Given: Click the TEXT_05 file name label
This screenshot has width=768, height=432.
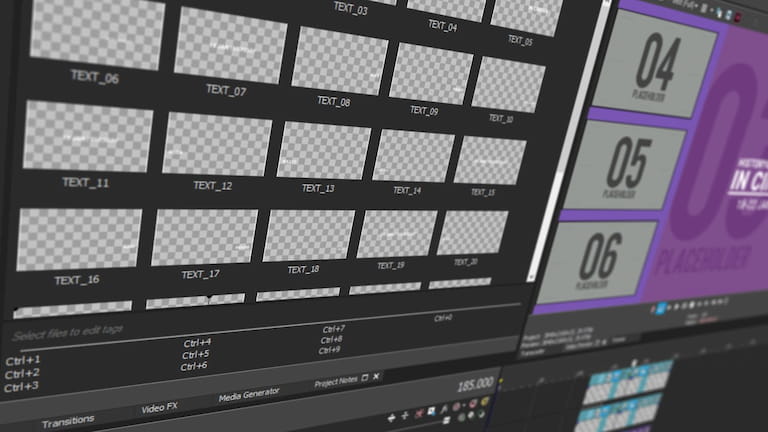Looking at the screenshot, I should [x=520, y=40].
